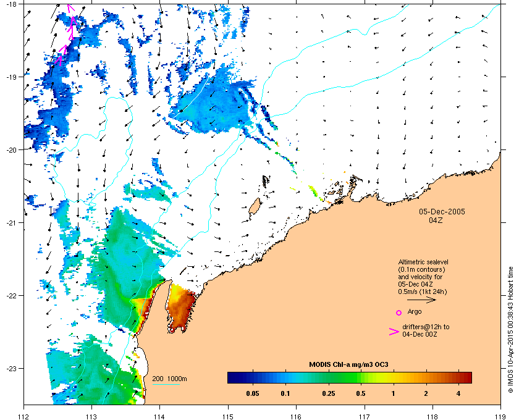Click the 'Altimetric sealevel' legend heading
This screenshot has height=420, width=519.
[423, 262]
